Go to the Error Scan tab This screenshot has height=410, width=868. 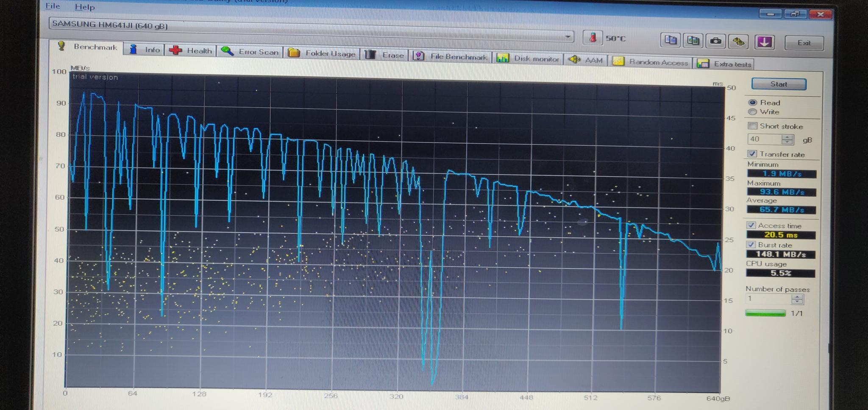coord(250,52)
